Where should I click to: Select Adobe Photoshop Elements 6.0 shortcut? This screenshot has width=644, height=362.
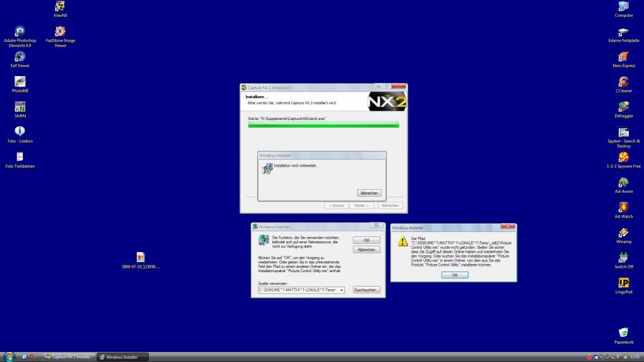(19, 36)
